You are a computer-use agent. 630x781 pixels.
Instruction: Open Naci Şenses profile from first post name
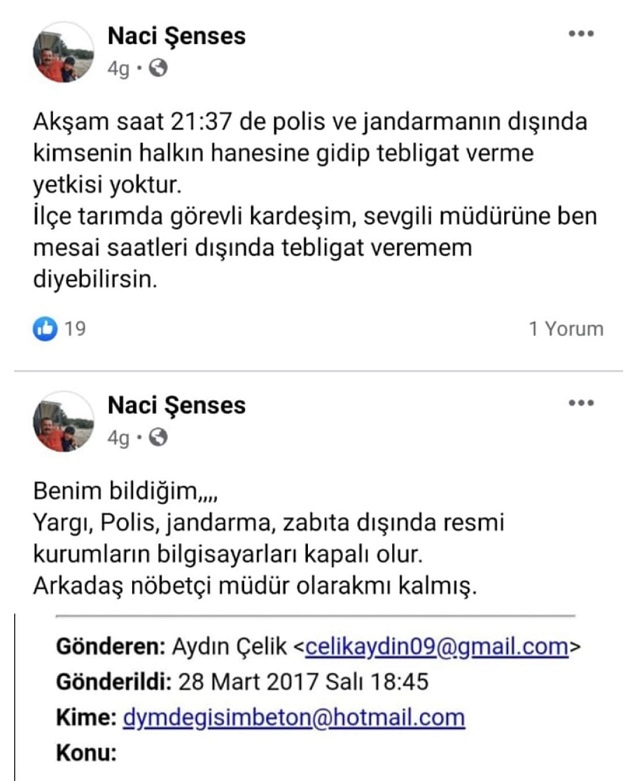pyautogui.click(x=176, y=37)
